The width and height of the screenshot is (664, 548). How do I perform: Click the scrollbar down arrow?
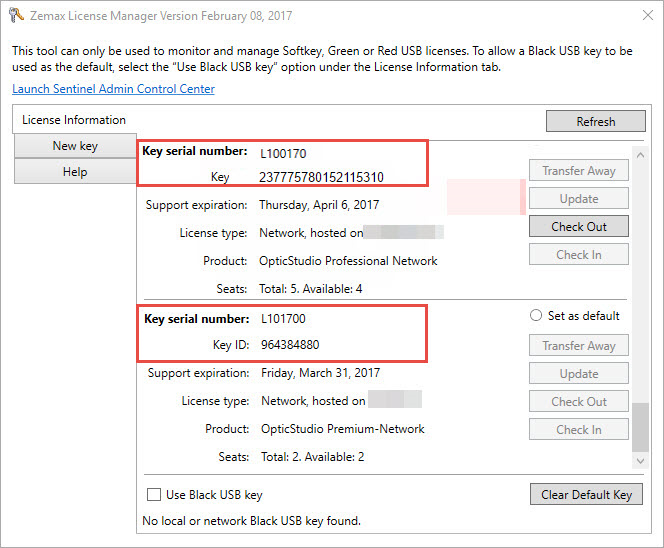[x=640, y=461]
